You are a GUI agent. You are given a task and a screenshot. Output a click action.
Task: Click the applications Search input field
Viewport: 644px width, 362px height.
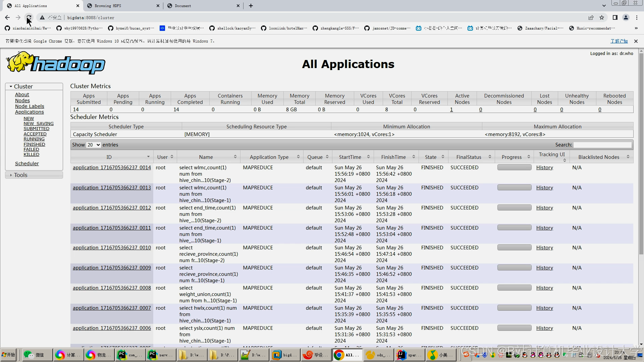602,145
